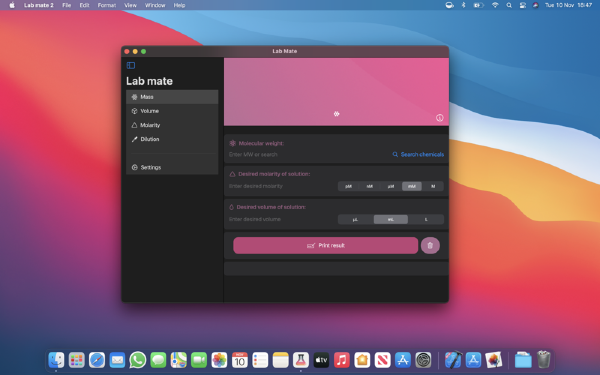Open Safari from the Dock
The height and width of the screenshot is (375, 600).
97,360
